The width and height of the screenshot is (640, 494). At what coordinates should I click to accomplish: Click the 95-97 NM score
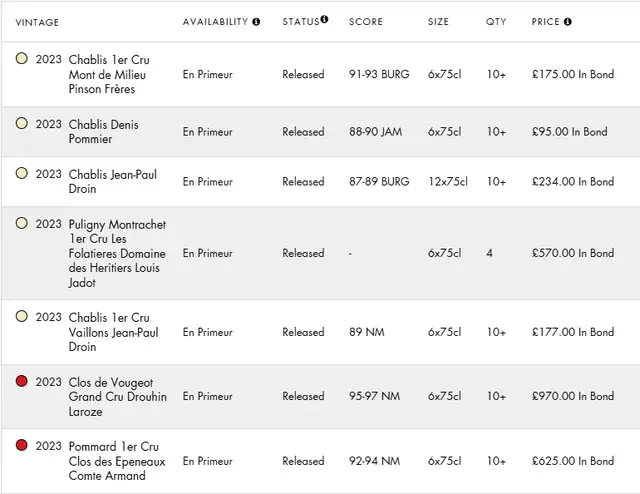point(374,397)
